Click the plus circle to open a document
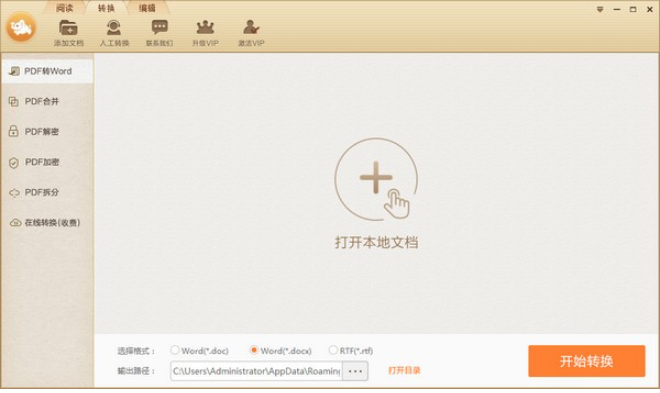Image resolution: width=660 pixels, height=393 pixels. click(376, 179)
